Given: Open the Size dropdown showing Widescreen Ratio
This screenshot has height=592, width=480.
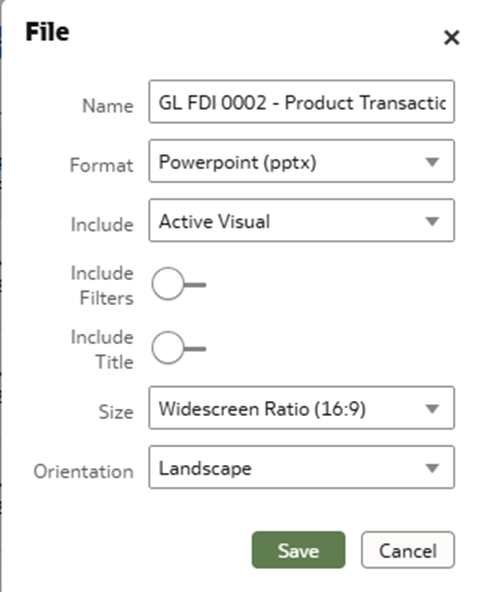Looking at the screenshot, I should pos(301,408).
